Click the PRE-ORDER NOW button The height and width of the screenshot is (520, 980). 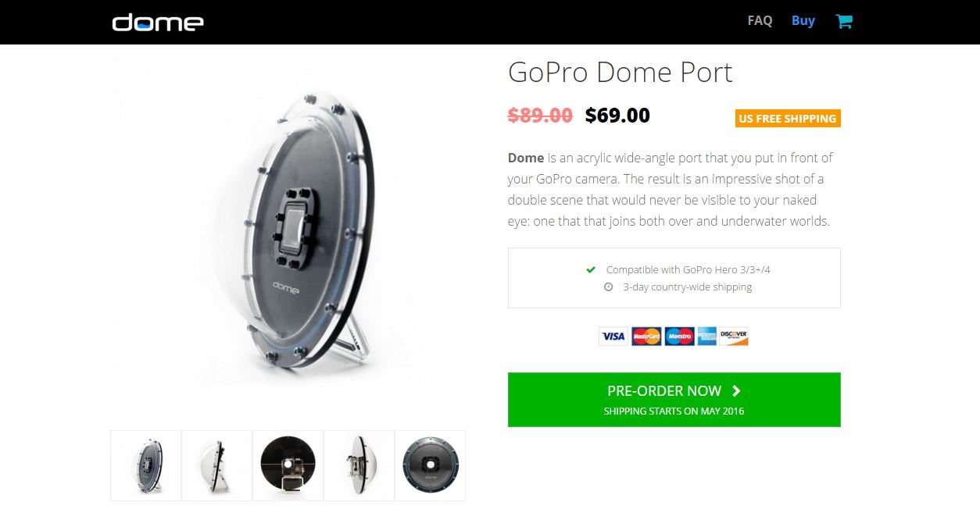[674, 400]
